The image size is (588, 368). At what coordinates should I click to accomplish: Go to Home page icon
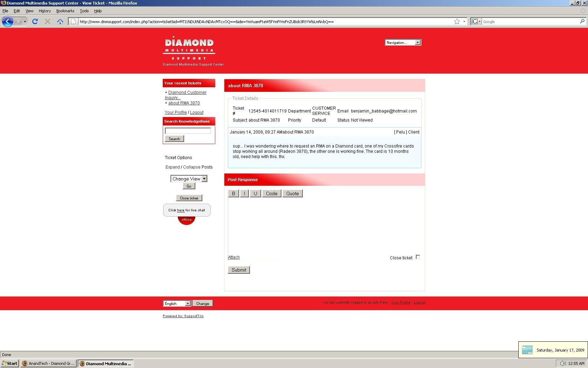60,21
